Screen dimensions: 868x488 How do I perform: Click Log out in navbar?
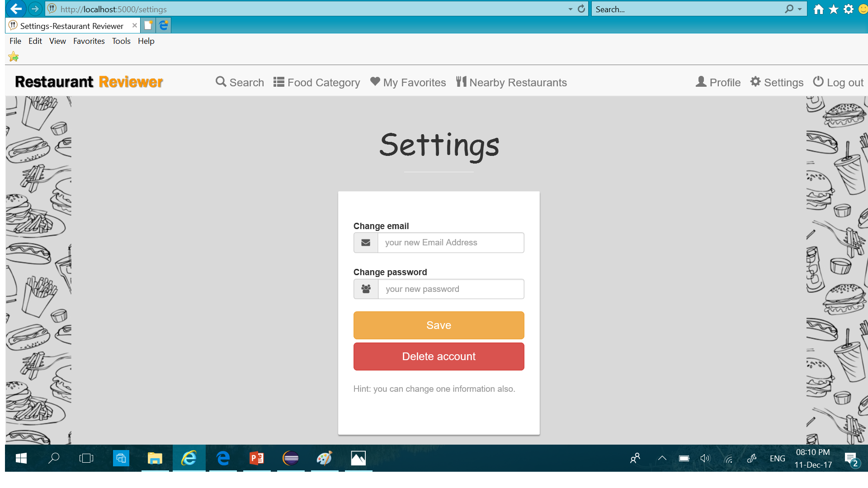pos(838,82)
